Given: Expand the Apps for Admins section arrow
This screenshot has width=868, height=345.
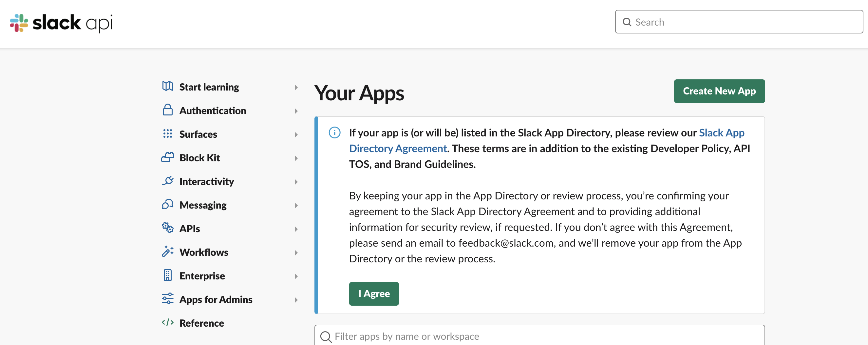Looking at the screenshot, I should [x=296, y=300].
